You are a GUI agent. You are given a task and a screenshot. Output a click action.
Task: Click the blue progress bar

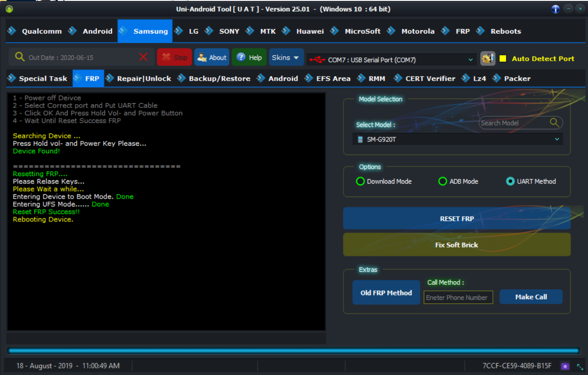[x=294, y=351]
